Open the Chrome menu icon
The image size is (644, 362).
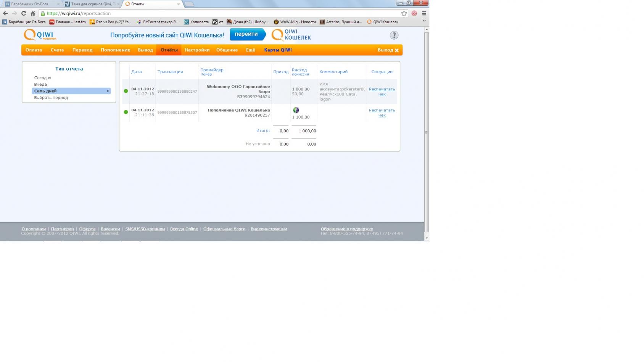pos(424,13)
